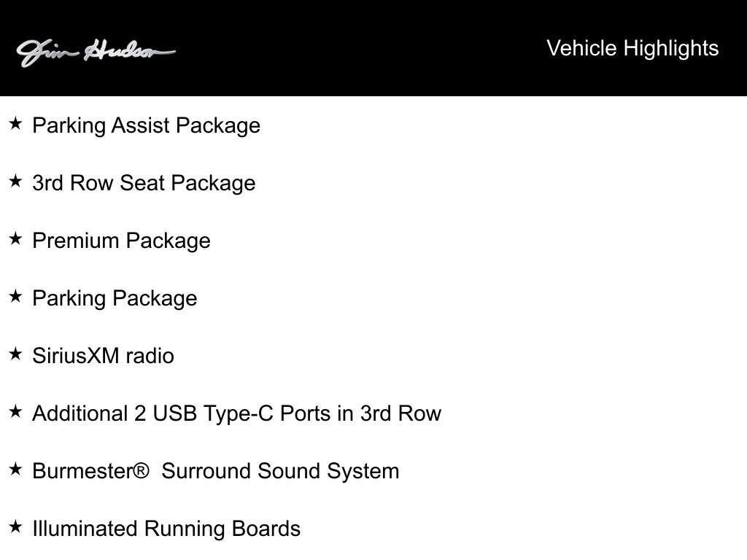Image resolution: width=747 pixels, height=560 pixels.
Task: Click the star beside Parking Assist Package
Action: click(16, 123)
